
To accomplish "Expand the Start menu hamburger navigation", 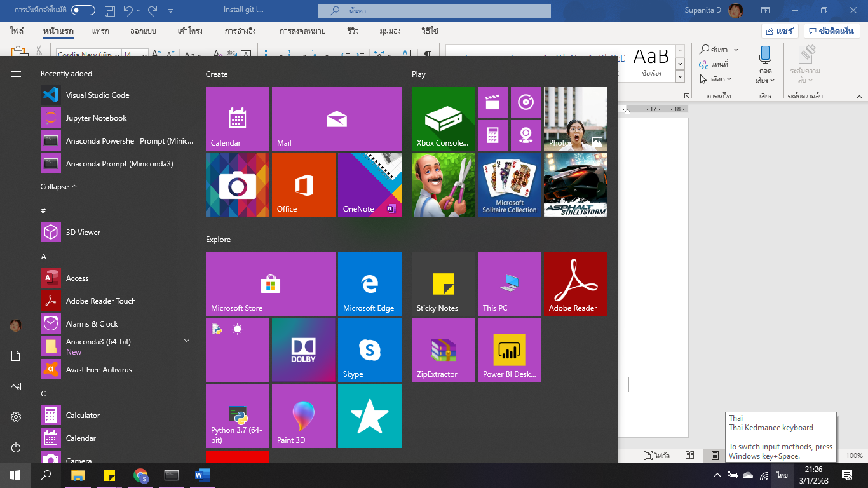I will (x=16, y=74).
